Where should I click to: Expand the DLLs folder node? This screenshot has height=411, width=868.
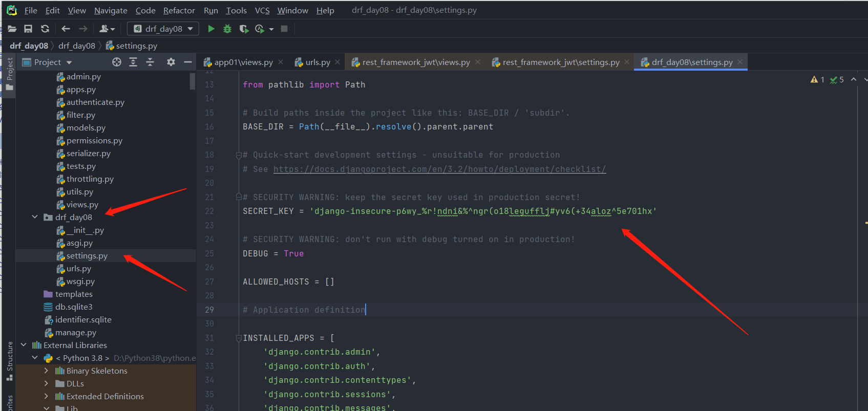tap(46, 383)
